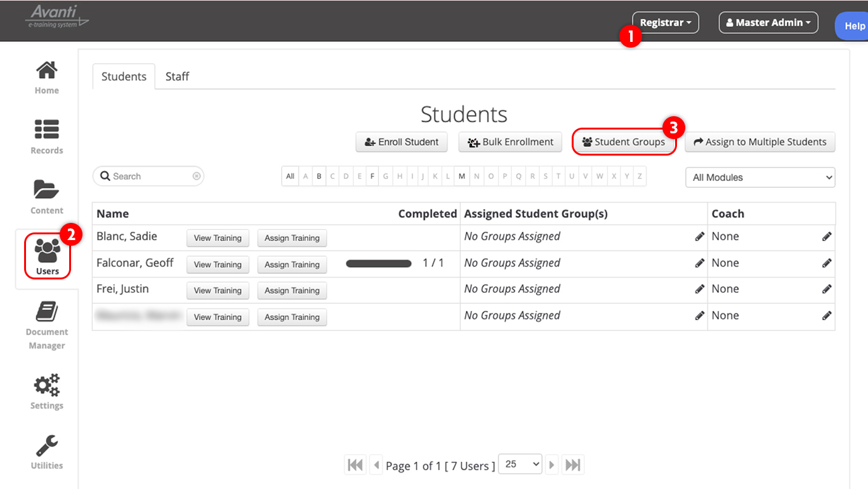This screenshot has height=489, width=868.
Task: Open Student Groups button
Action: pyautogui.click(x=624, y=142)
